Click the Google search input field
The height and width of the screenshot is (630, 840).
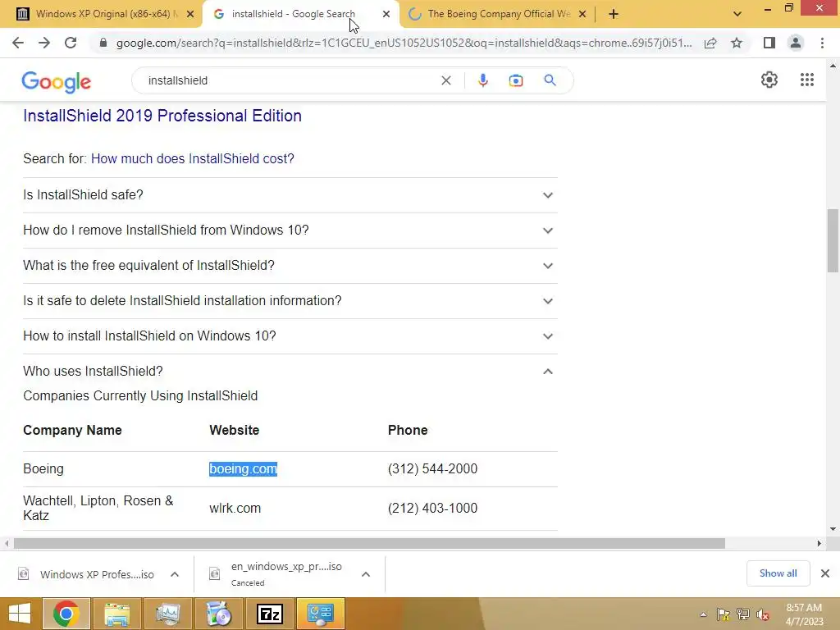290,80
